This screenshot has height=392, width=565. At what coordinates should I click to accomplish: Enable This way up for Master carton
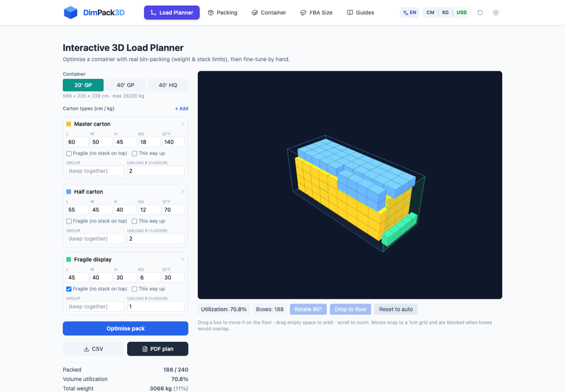tap(135, 153)
